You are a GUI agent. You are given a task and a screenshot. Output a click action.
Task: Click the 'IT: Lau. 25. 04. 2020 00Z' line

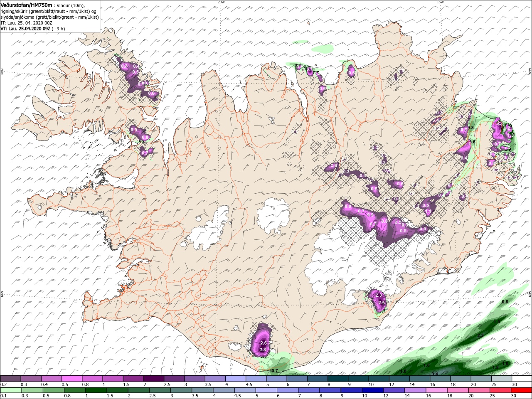pos(26,23)
